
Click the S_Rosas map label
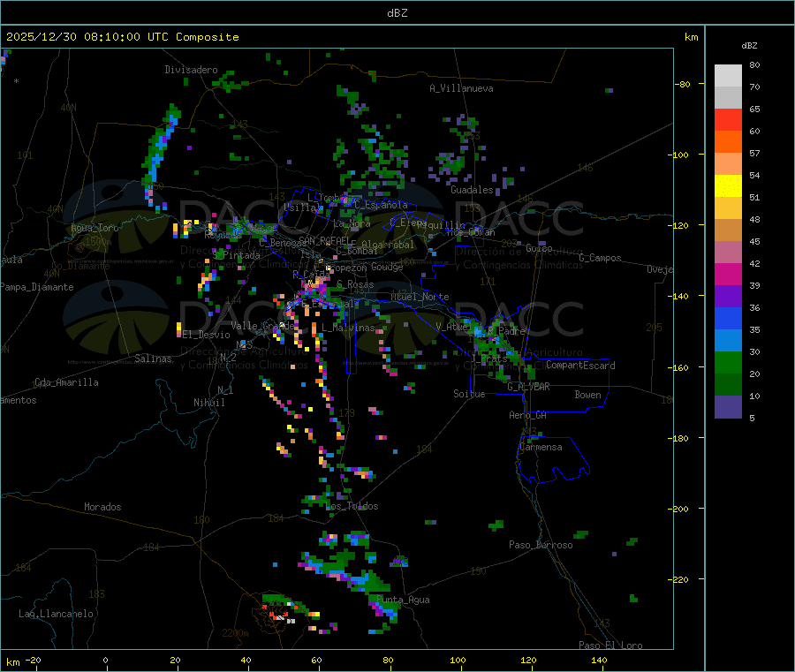point(355,285)
